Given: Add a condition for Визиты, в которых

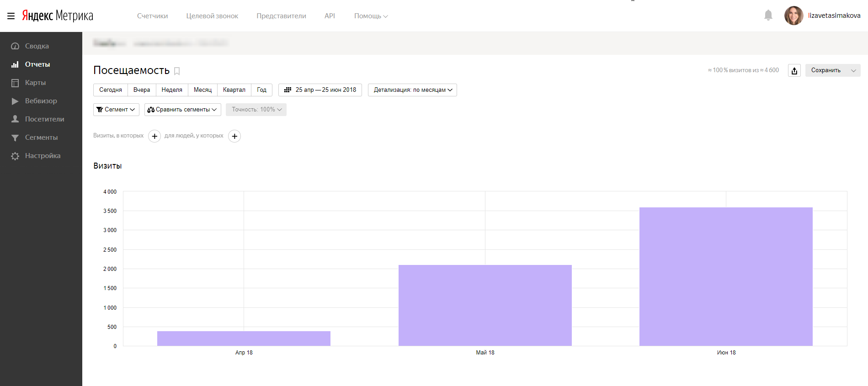Looking at the screenshot, I should (154, 136).
